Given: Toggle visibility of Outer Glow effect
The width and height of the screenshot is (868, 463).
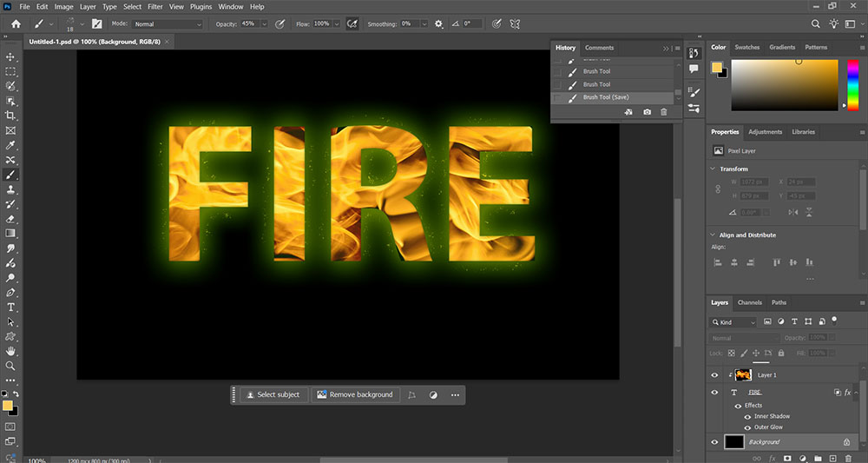Looking at the screenshot, I should (747, 427).
